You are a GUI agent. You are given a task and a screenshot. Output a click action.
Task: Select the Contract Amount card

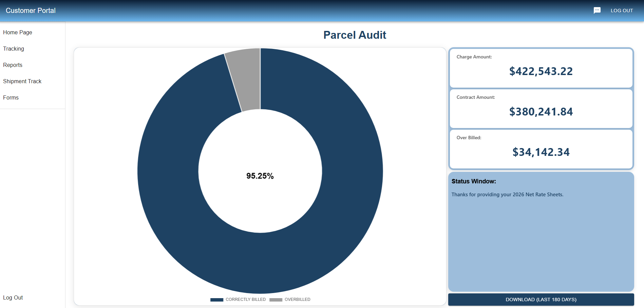coord(541,108)
